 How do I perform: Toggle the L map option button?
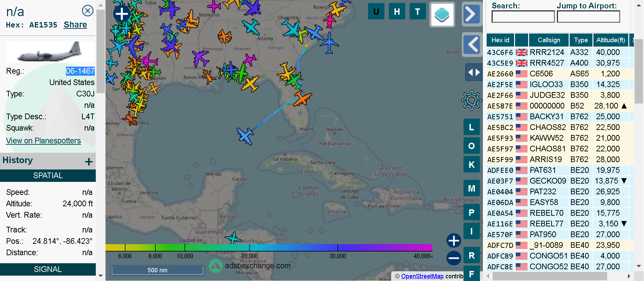click(x=472, y=127)
